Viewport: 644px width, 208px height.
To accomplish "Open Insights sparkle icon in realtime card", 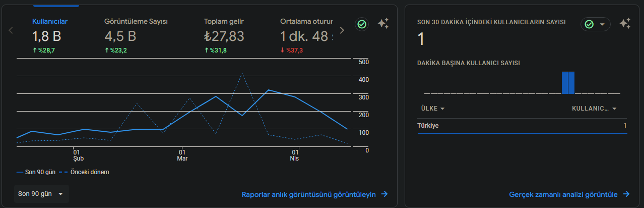I will point(625,24).
